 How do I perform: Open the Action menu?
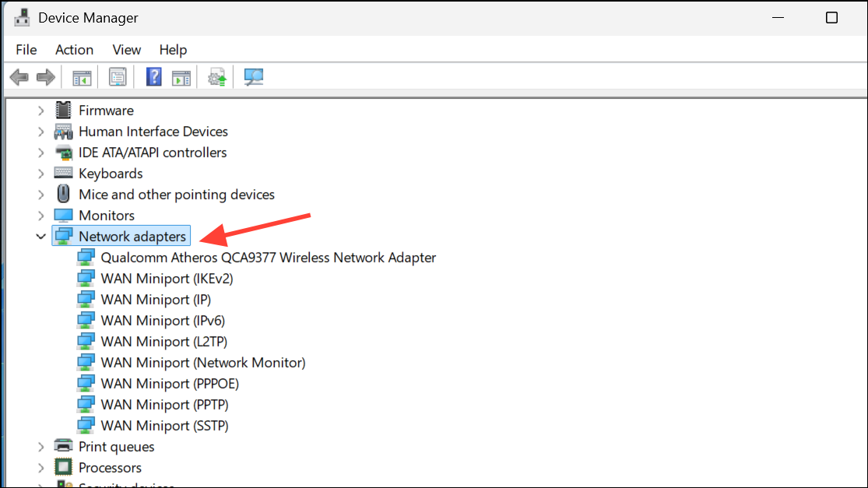point(74,50)
